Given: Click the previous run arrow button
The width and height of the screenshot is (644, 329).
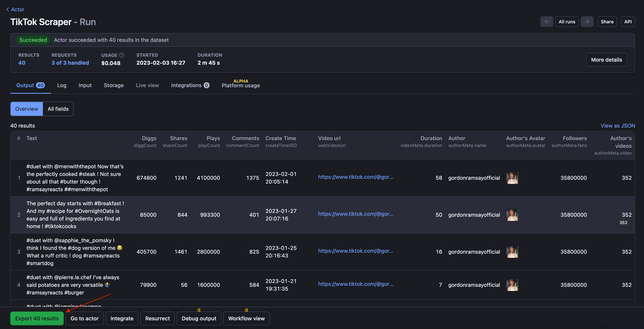Looking at the screenshot, I should 546,22.
